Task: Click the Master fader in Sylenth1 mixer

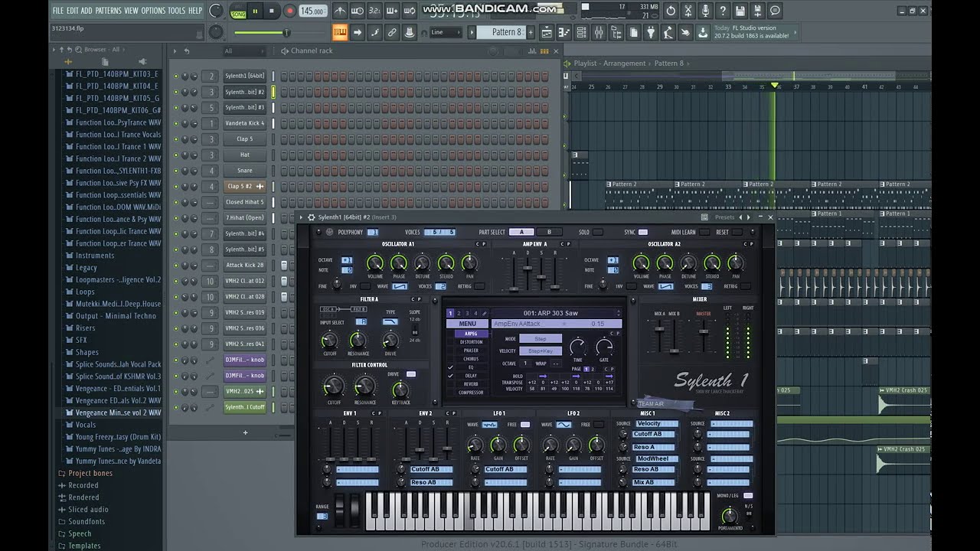Action: (703, 331)
